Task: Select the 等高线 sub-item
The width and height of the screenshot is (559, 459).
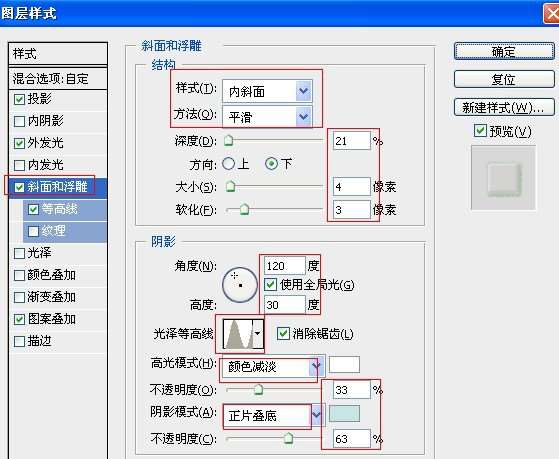Action: (65, 209)
